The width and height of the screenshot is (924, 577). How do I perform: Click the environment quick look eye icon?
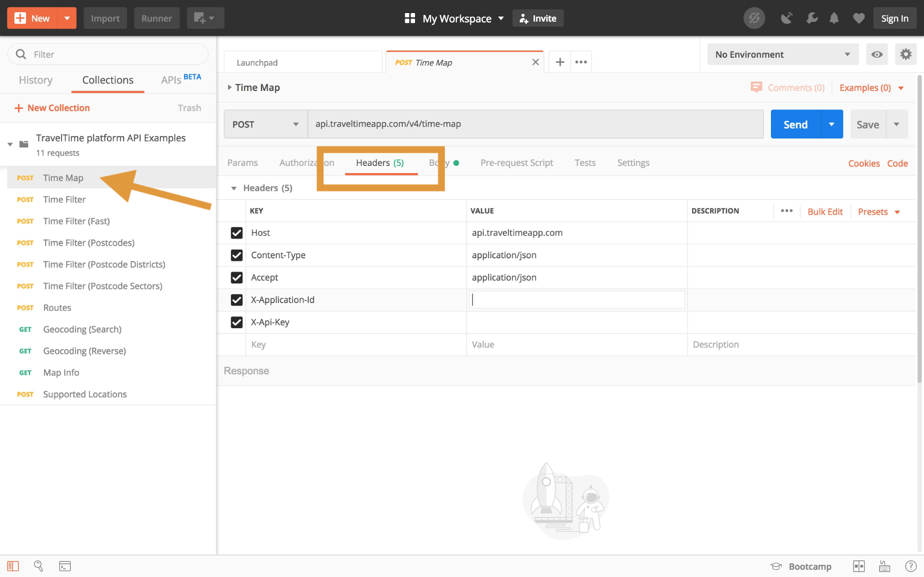pos(876,55)
